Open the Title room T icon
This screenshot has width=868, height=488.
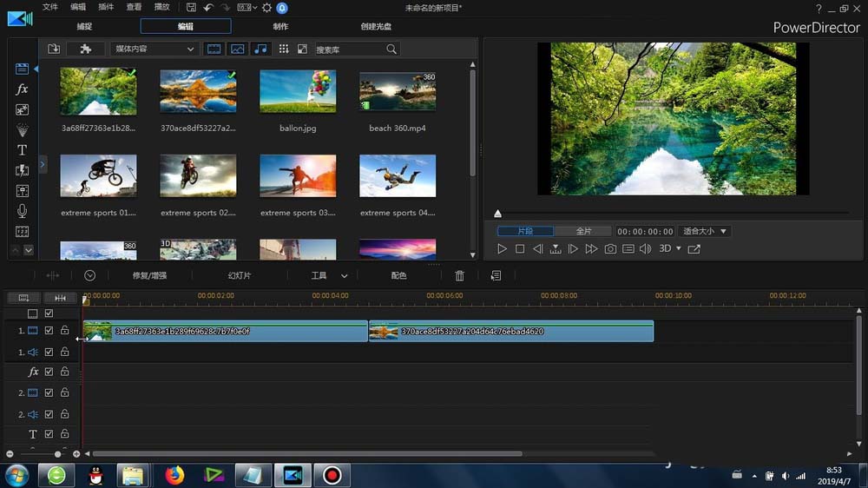point(23,150)
